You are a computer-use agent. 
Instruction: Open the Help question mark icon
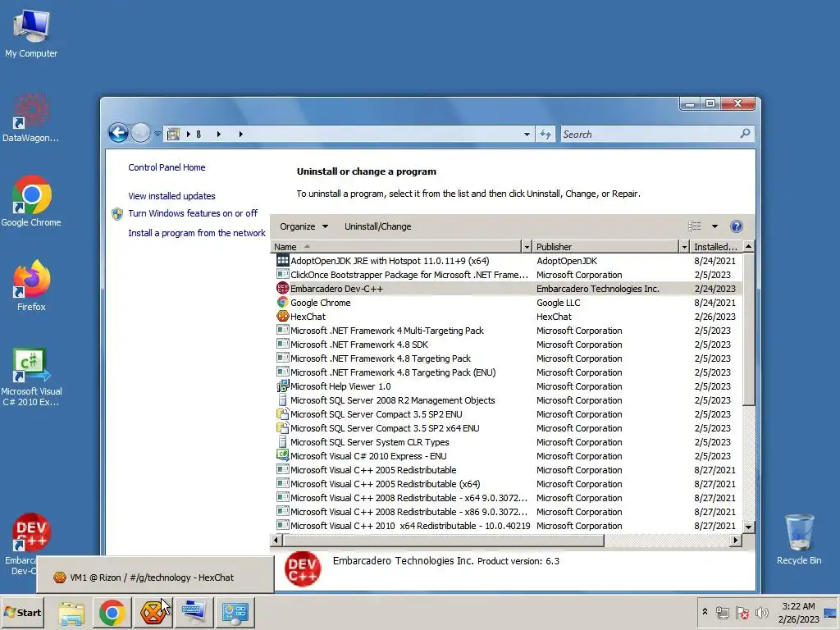coord(737,226)
